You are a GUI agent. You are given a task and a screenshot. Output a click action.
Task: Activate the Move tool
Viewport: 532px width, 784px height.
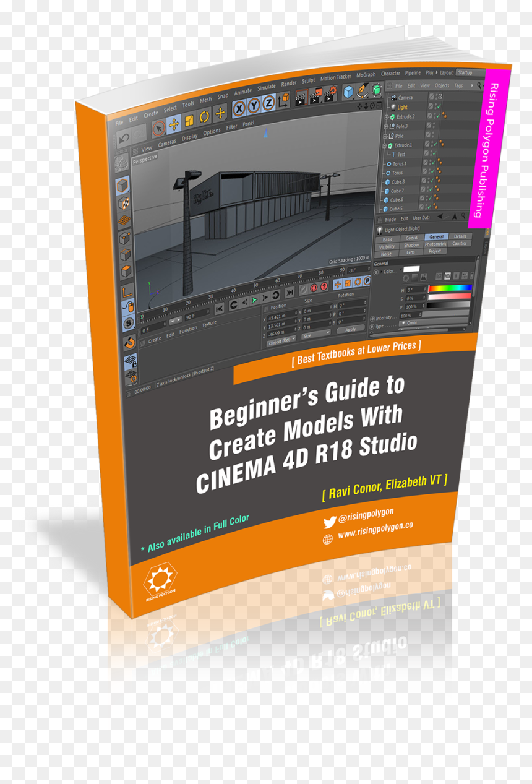click(x=174, y=124)
